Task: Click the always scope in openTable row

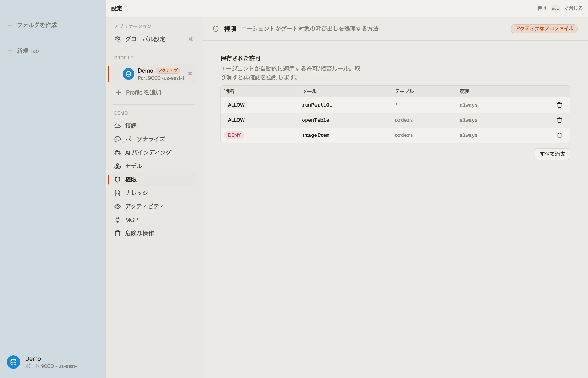Action: pyautogui.click(x=469, y=120)
